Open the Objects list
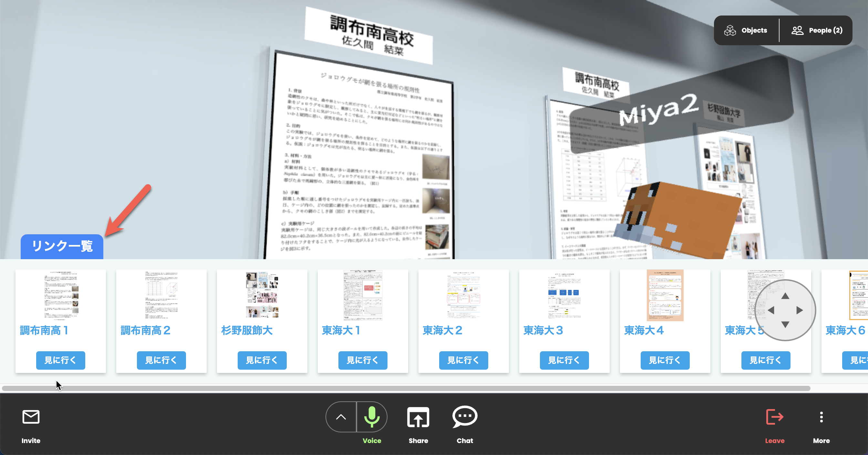 (x=746, y=30)
